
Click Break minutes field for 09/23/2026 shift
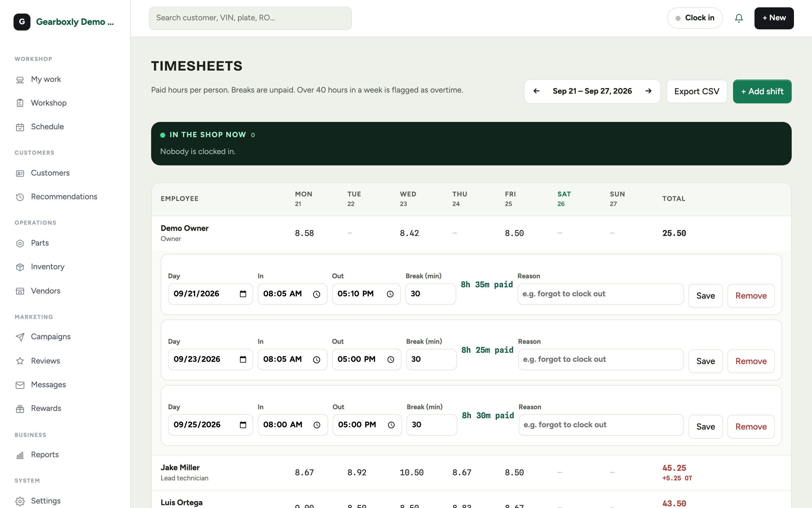[431, 360]
